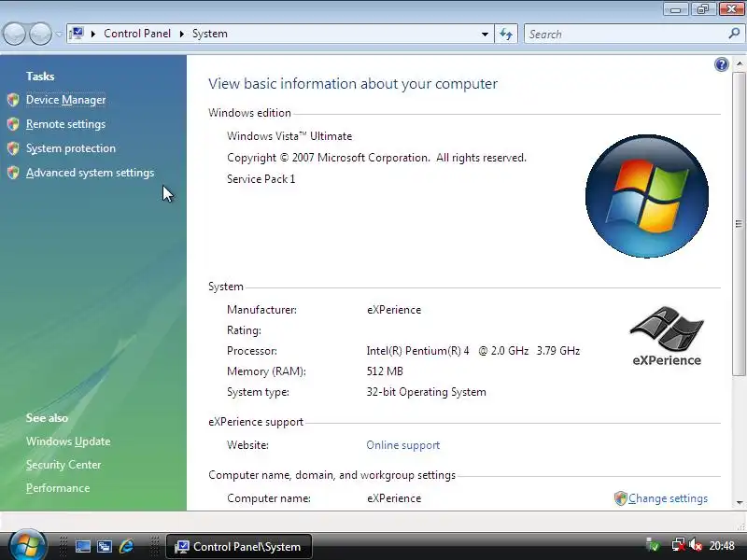Open Remote settings

(x=65, y=124)
